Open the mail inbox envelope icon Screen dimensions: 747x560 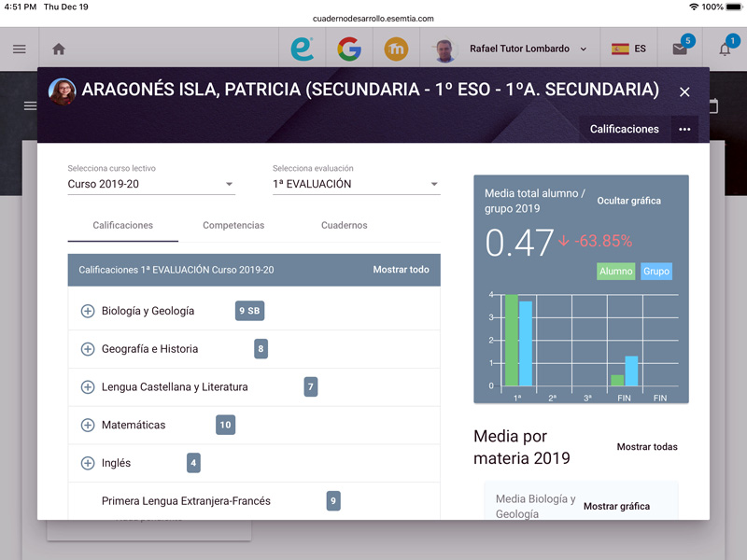(x=680, y=49)
